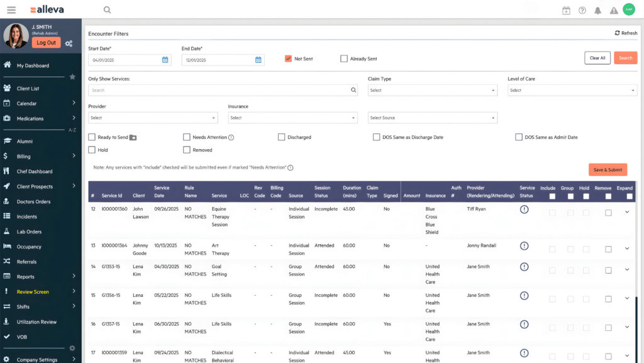644x363 pixels.
Task: Open the Level of Care dropdown
Action: tap(572, 90)
